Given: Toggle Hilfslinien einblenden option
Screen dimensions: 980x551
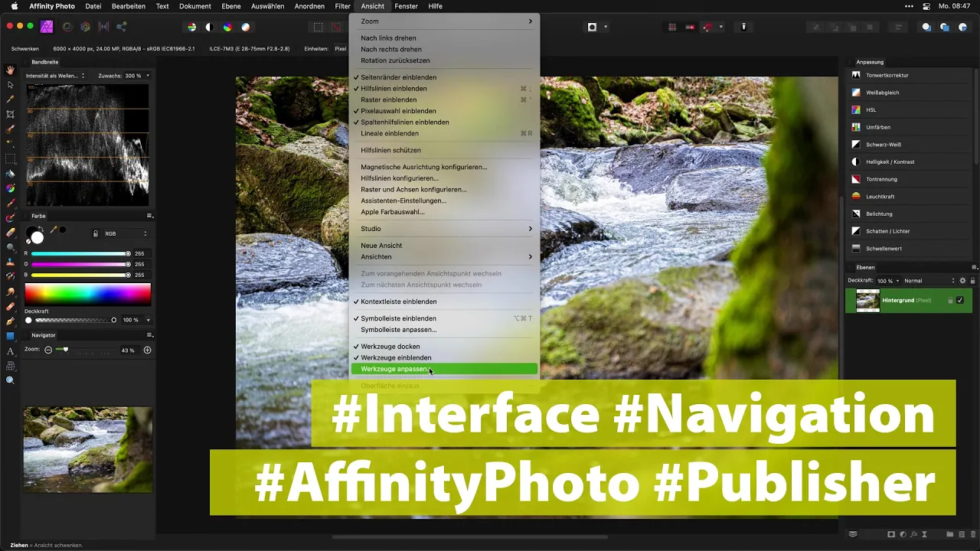Looking at the screenshot, I should [x=444, y=89].
